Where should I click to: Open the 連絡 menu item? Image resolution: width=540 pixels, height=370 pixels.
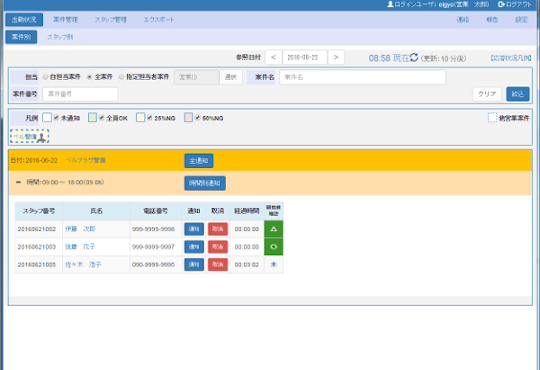pos(463,20)
